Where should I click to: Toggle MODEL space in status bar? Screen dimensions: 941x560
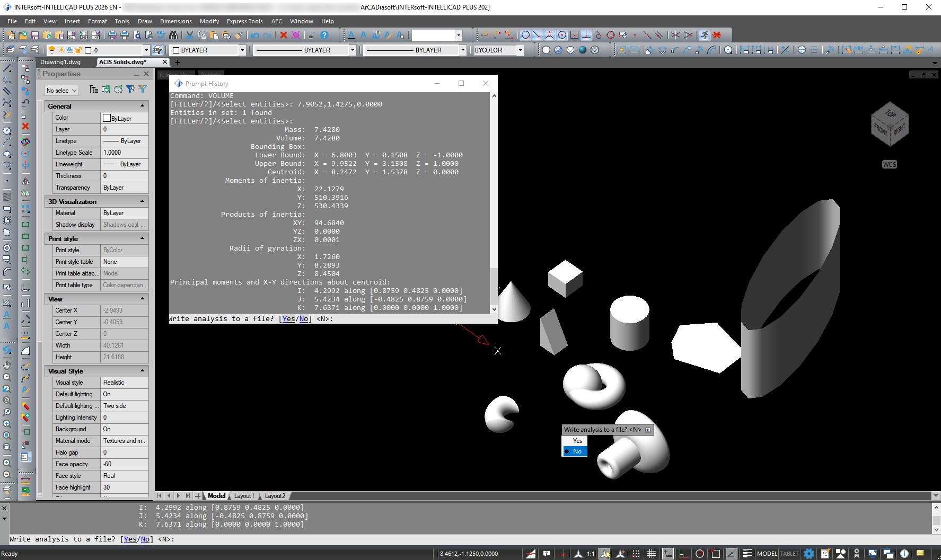point(767,554)
